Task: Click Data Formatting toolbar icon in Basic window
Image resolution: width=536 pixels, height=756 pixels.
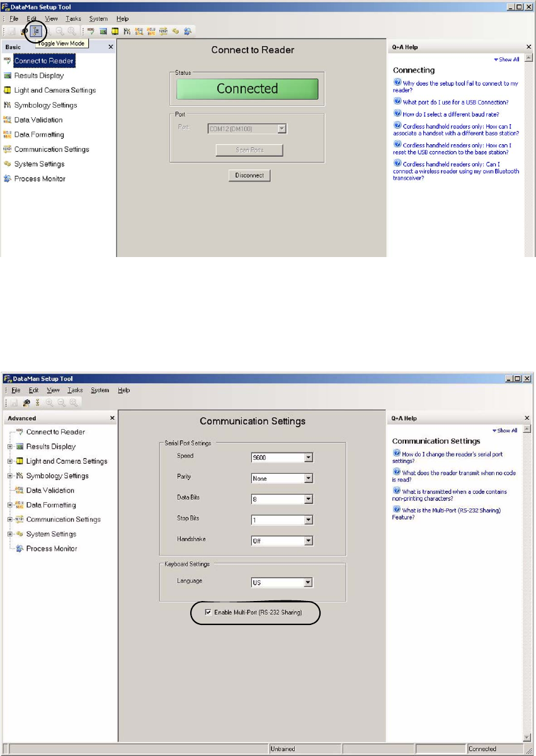Action: (151, 31)
